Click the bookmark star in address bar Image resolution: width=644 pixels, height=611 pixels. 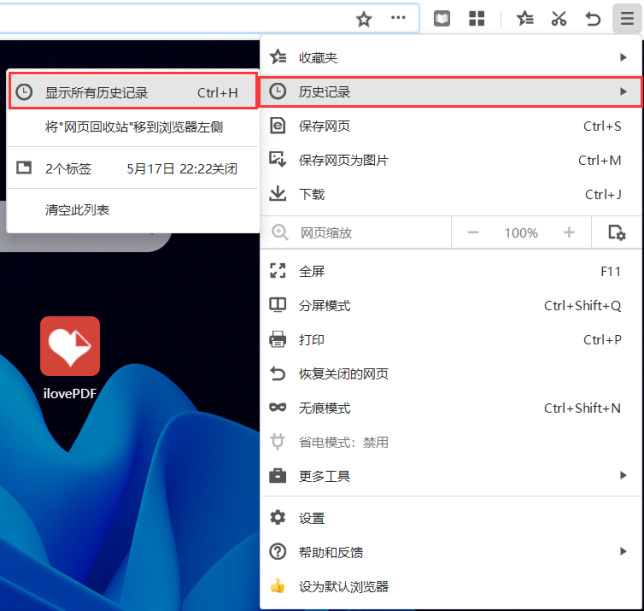(363, 19)
